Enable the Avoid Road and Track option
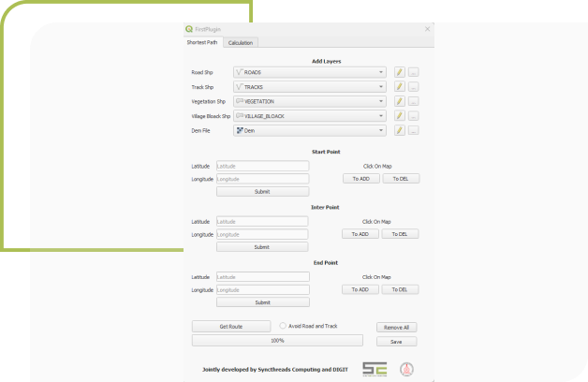This screenshot has height=382, width=588. pos(283,326)
